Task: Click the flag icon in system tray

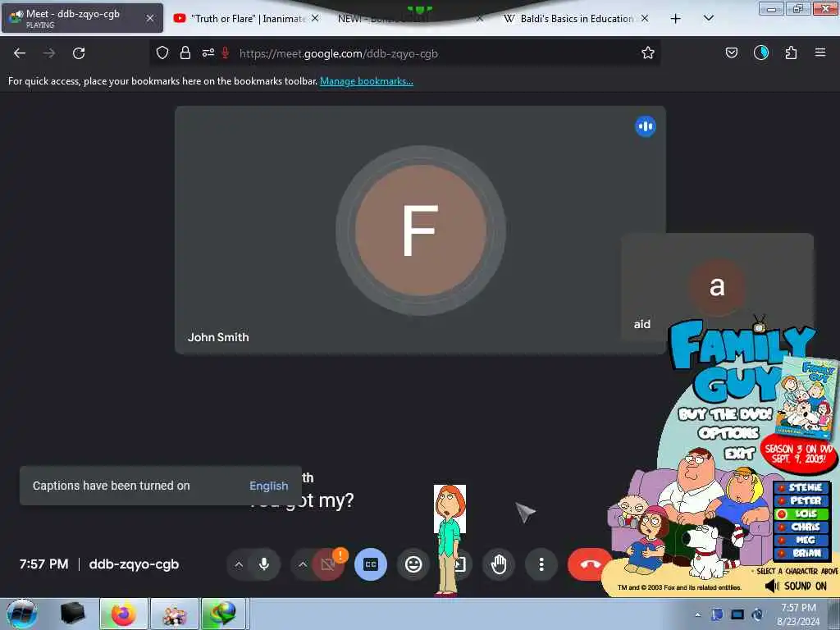Action: tap(717, 614)
